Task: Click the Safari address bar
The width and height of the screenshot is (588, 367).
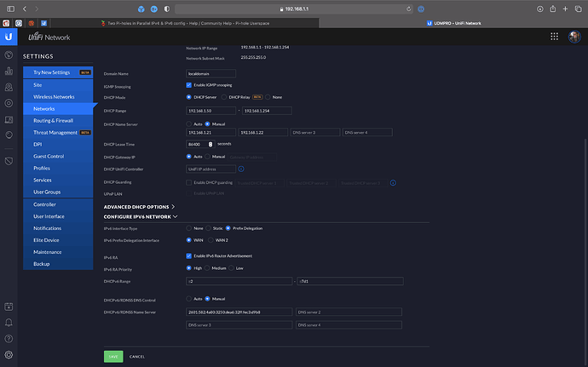Action: click(294, 9)
